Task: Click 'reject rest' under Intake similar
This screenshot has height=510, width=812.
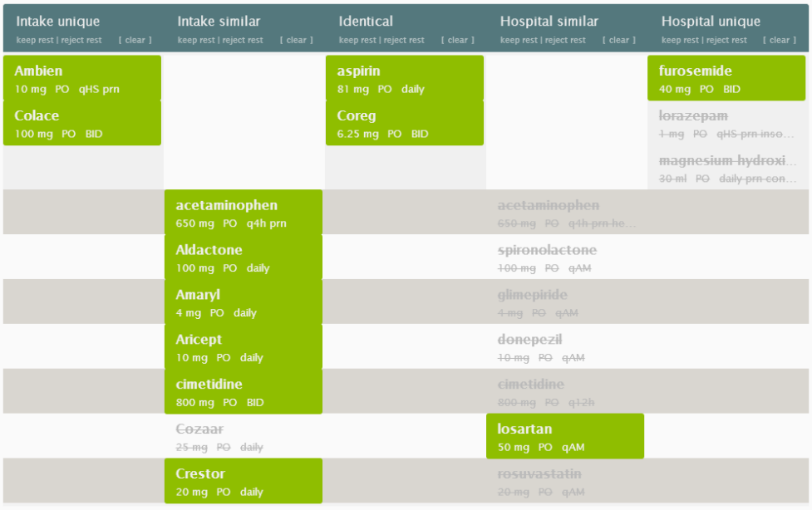Action: 243,40
